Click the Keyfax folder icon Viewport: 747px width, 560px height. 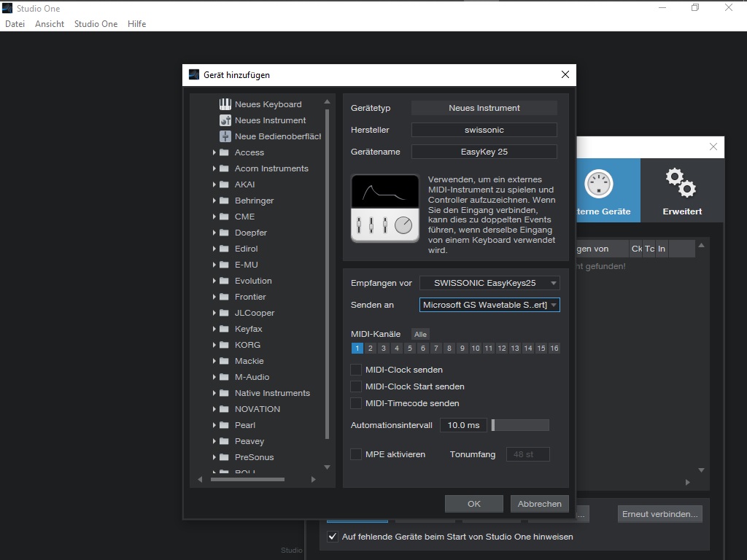[224, 329]
